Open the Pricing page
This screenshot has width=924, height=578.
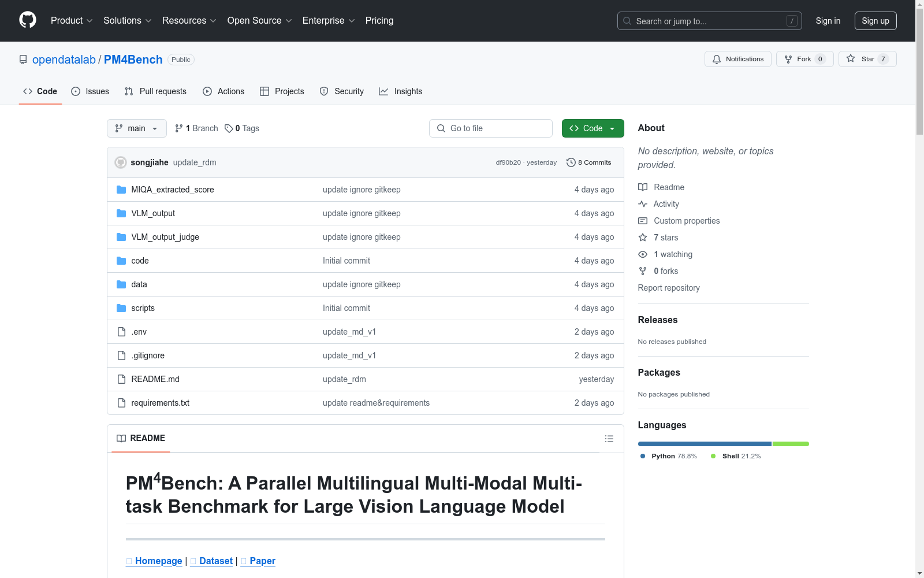[379, 20]
